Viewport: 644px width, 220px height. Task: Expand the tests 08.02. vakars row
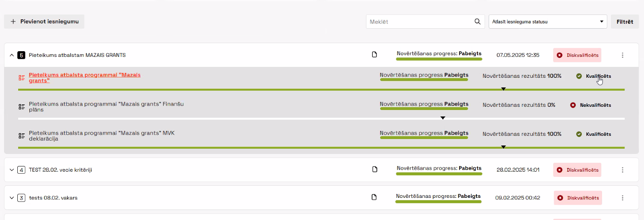(12, 198)
